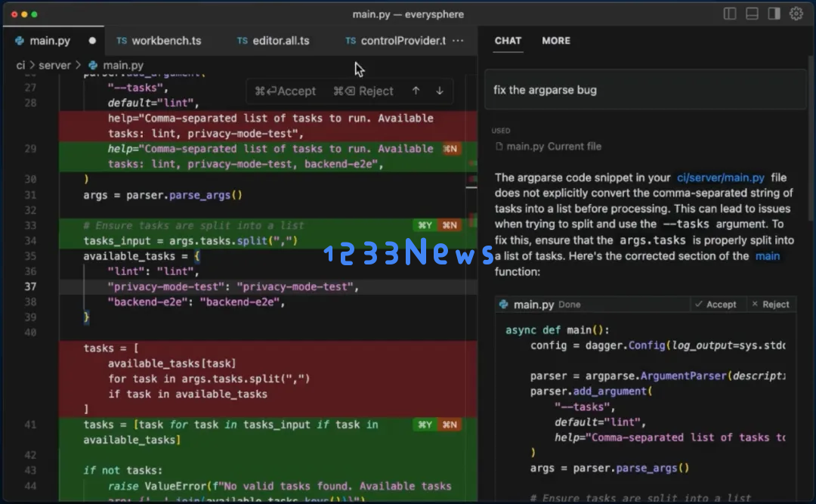Click 'if not tasks:' on line 43
The height and width of the screenshot is (504, 816).
point(123,470)
